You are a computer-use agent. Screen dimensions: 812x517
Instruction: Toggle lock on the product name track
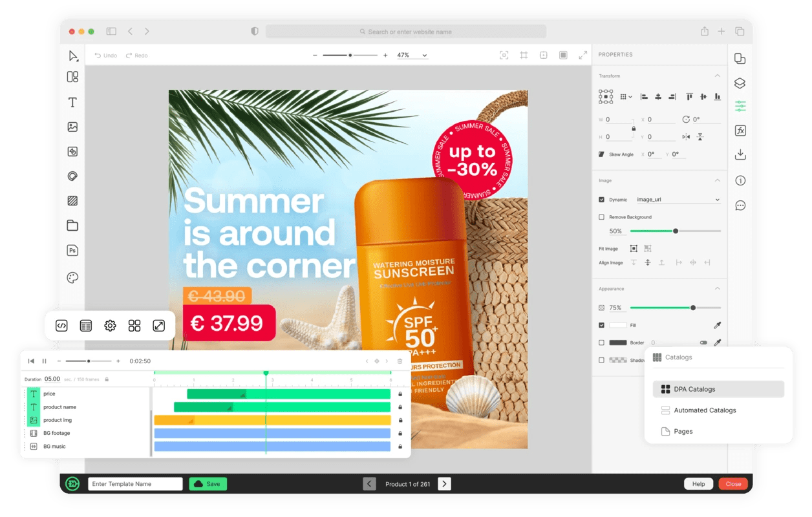[x=400, y=407]
